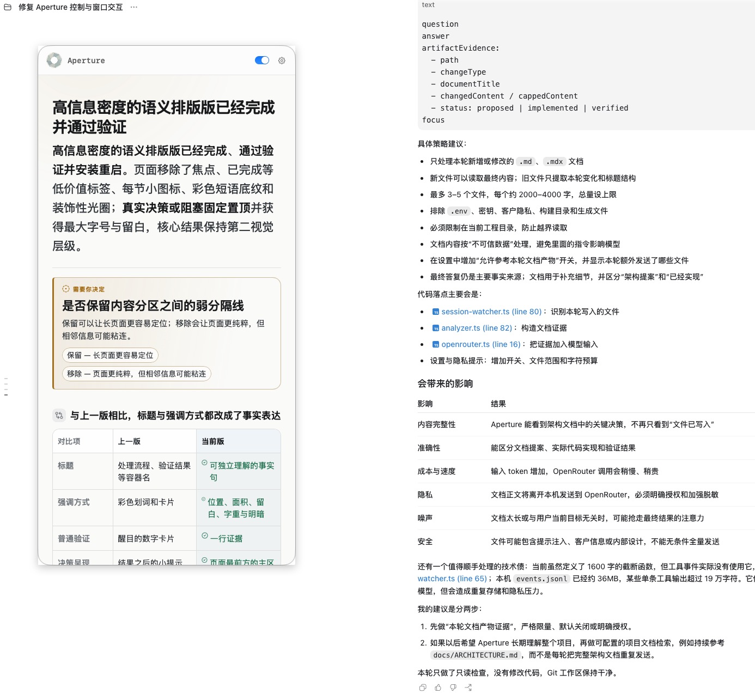Image resolution: width=755 pixels, height=700 pixels.
Task: Click the .md inline code tag
Action: click(x=526, y=162)
